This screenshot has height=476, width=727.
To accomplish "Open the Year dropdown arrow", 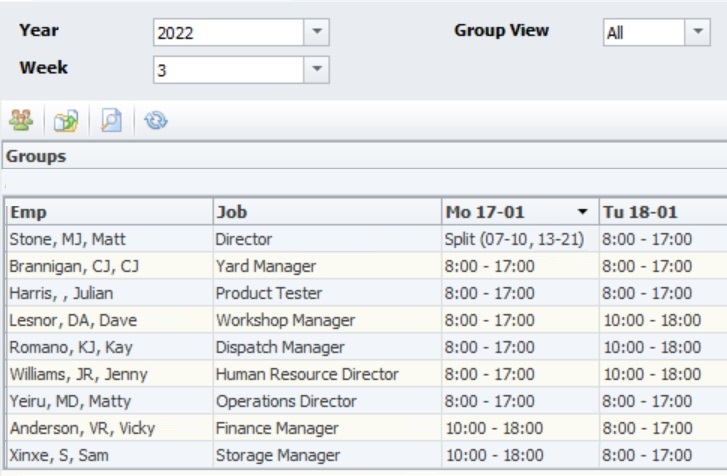I will [x=316, y=32].
